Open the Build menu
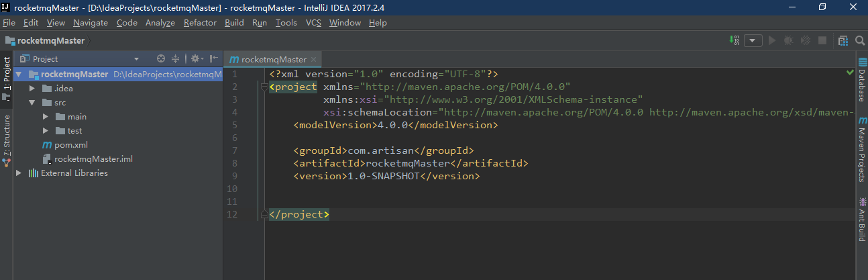868x280 pixels. [x=234, y=23]
